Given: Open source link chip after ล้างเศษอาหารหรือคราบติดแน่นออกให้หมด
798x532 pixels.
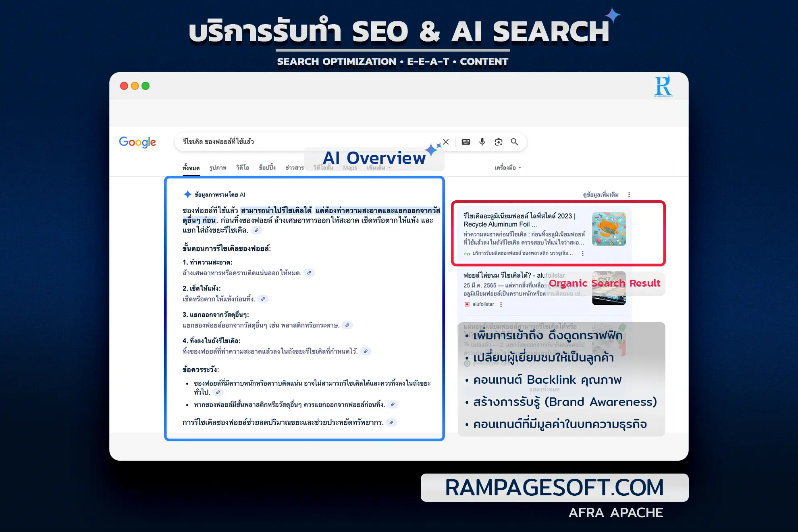Looking at the screenshot, I should (309, 273).
